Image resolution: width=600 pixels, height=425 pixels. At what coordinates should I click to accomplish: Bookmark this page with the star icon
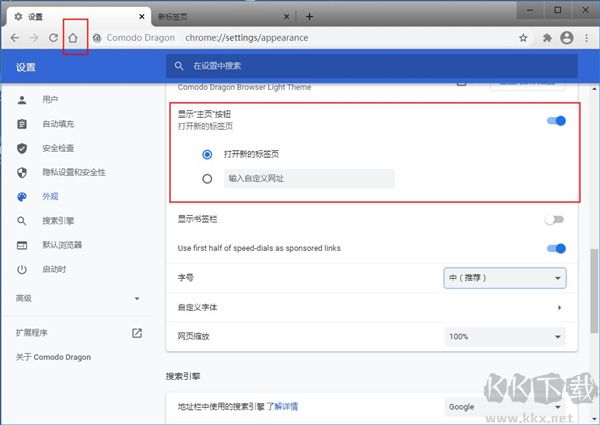523,38
